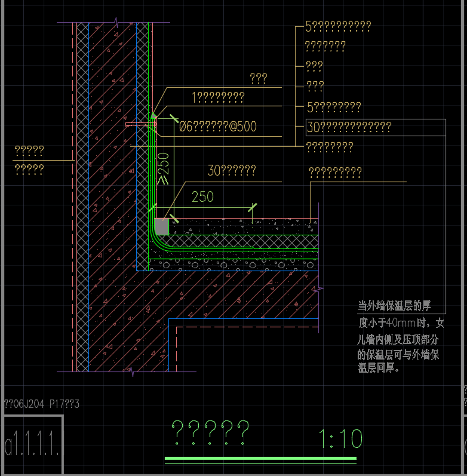Click the large green ?????? drawing title

point(210,432)
